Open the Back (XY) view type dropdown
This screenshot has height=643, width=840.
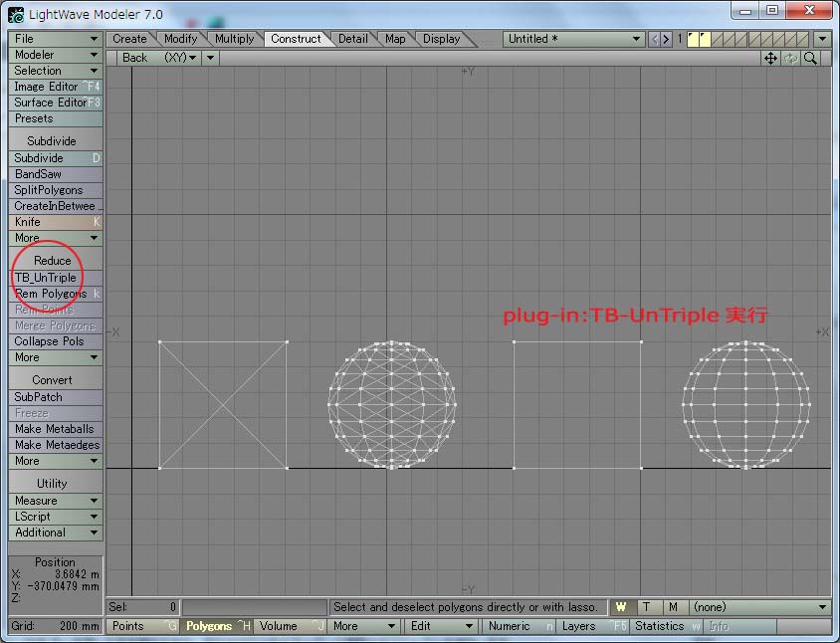(x=158, y=58)
